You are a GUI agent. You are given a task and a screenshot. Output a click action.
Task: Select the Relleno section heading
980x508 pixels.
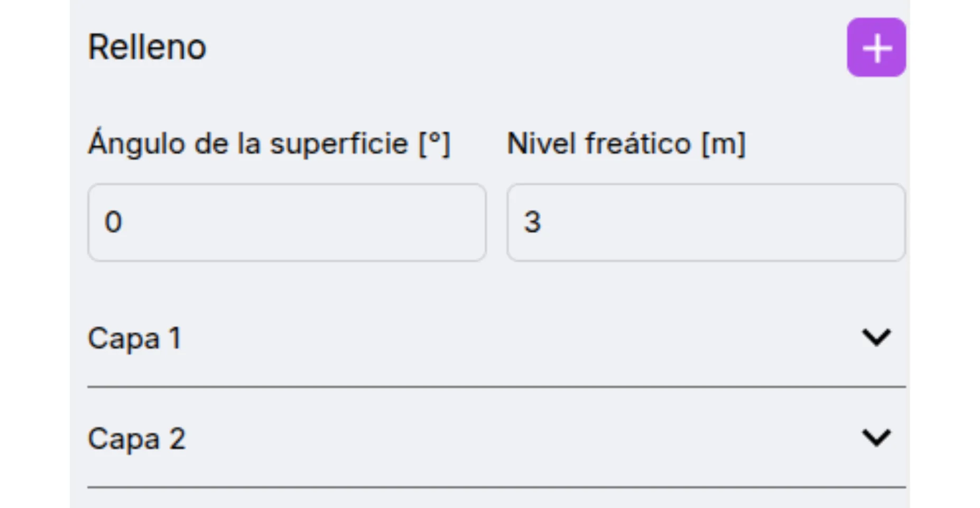(x=147, y=48)
